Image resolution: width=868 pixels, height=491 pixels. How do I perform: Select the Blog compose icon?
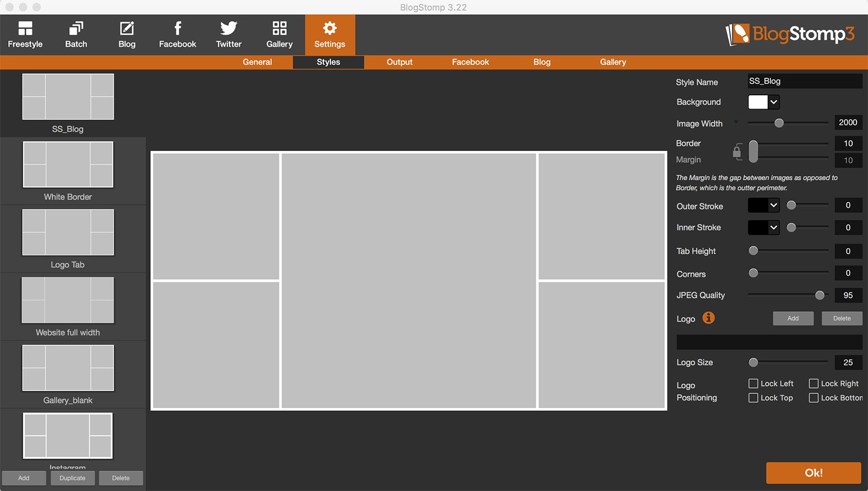(x=127, y=28)
